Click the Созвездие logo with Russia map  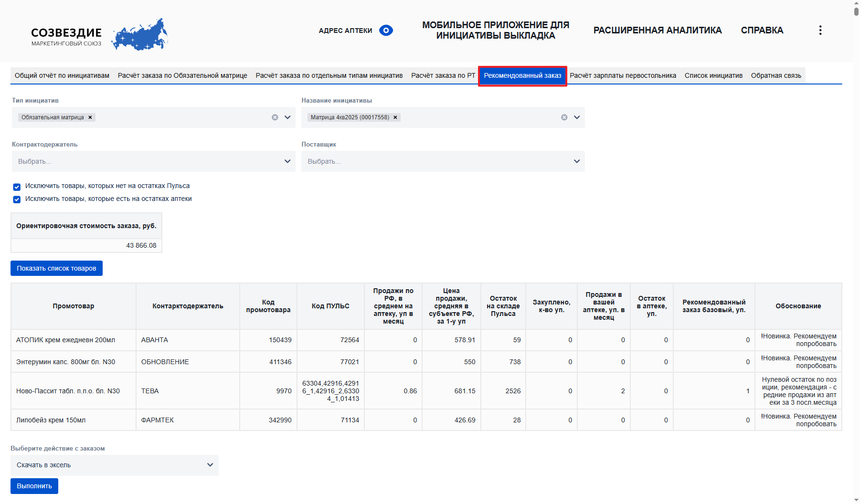[99, 35]
